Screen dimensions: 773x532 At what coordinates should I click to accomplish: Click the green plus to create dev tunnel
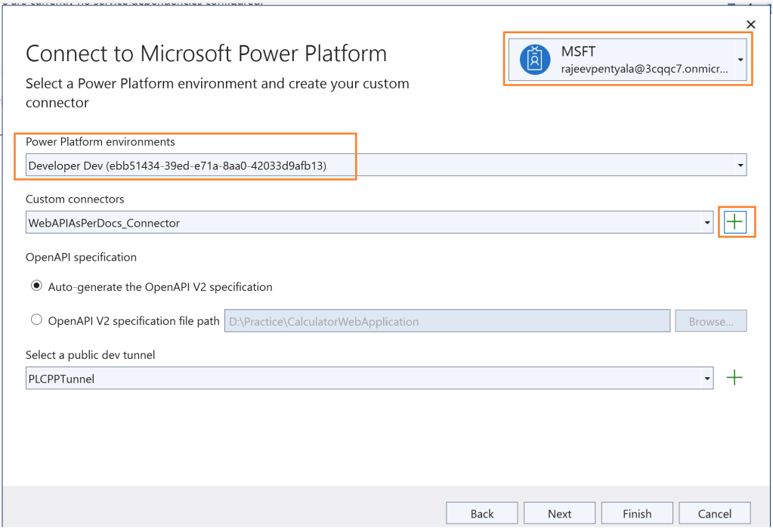click(x=734, y=378)
